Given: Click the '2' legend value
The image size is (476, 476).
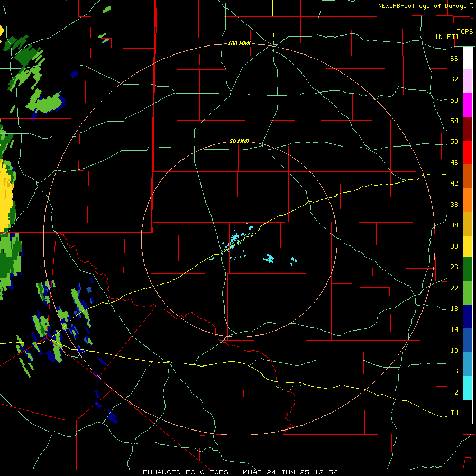Looking at the screenshot, I should 456,392.
